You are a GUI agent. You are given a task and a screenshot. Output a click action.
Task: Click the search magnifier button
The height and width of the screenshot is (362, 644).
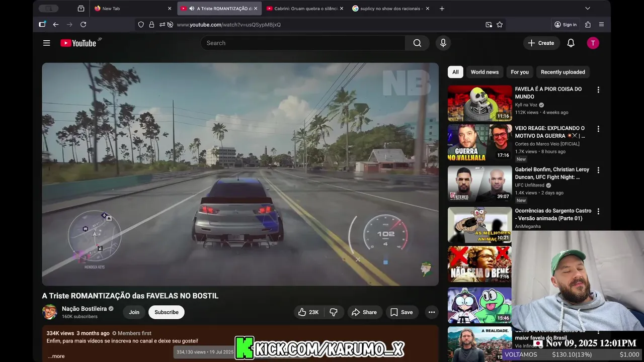click(x=417, y=43)
